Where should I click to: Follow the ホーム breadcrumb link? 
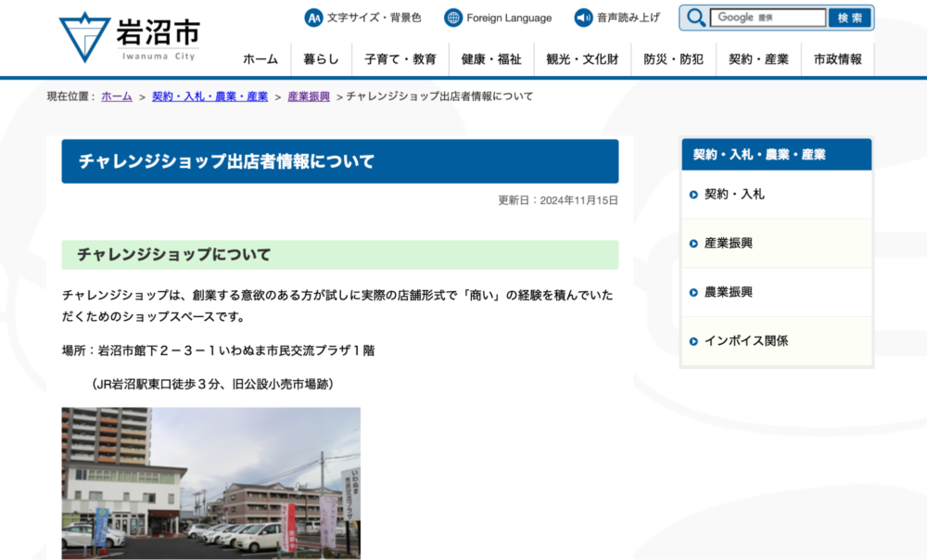pos(117,96)
